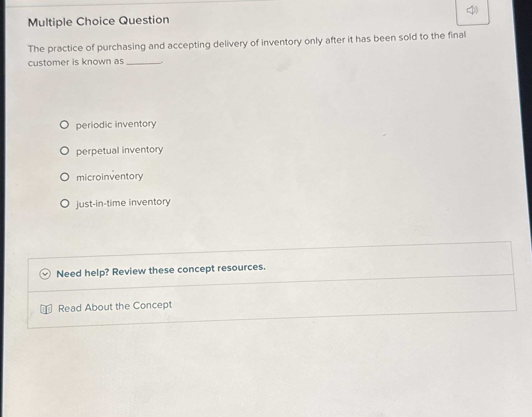Click the perpetual inventory answer text

coord(119,150)
